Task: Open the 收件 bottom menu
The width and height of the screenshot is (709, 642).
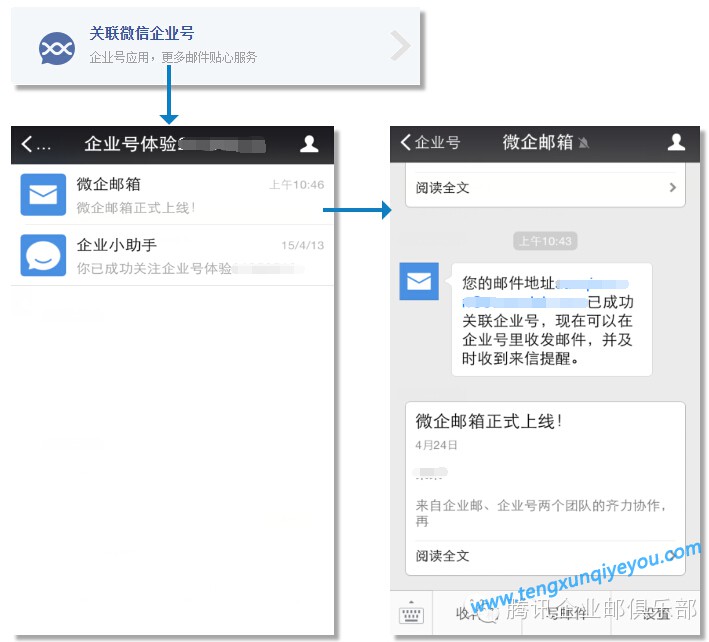Action: (477, 613)
